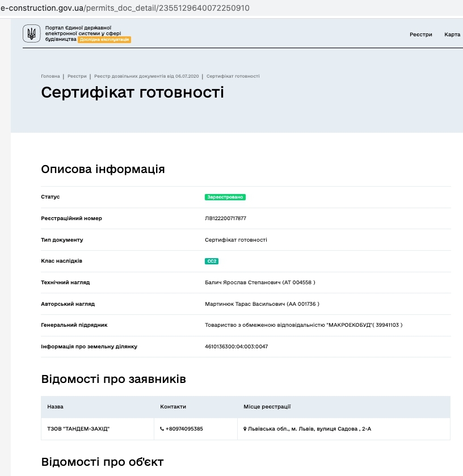Open the Карта menu item
Image resolution: width=463 pixels, height=476 pixels.
(452, 34)
